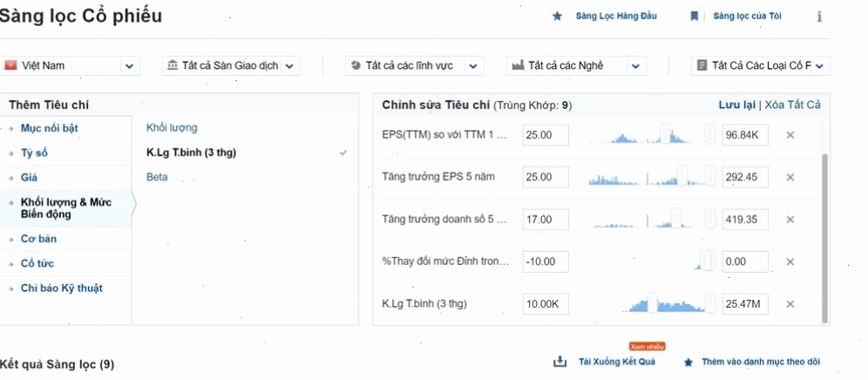
Task: Remove the EPS(TTM) so với TTM criterion
Action: [790, 134]
